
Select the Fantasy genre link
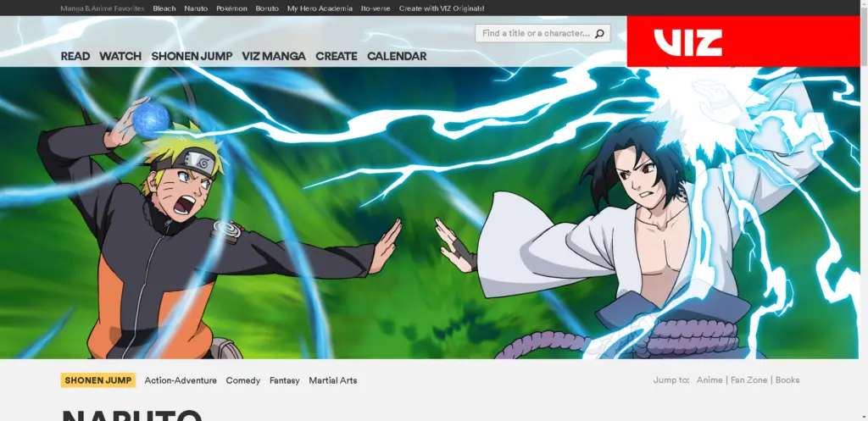click(285, 380)
